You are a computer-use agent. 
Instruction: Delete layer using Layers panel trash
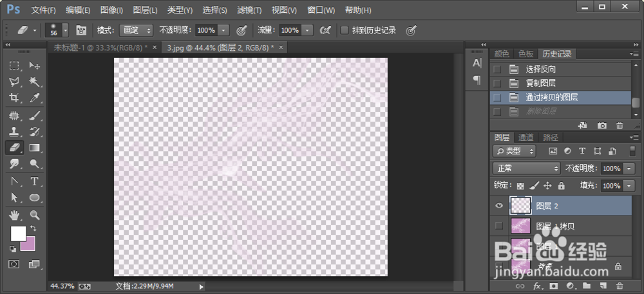coord(620,286)
